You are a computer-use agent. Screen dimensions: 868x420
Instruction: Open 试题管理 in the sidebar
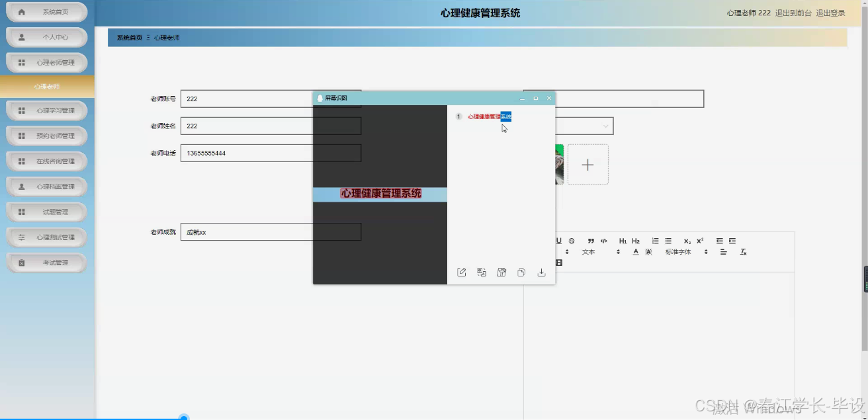(x=47, y=212)
